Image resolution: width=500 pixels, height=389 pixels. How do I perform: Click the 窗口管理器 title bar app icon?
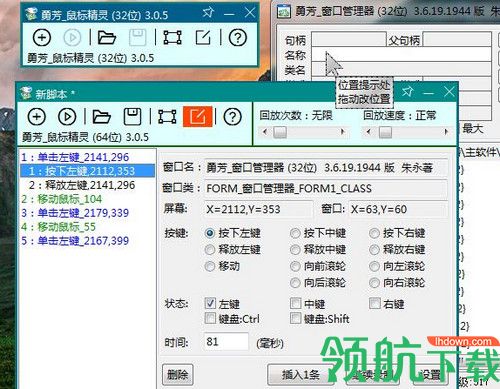(284, 11)
